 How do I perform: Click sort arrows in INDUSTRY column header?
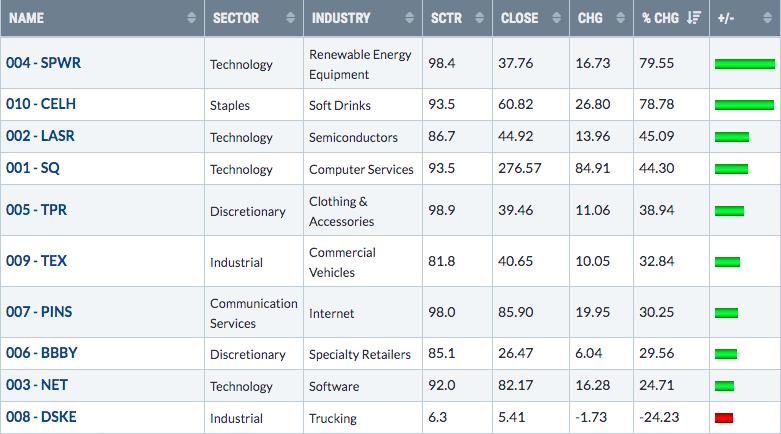pos(410,18)
